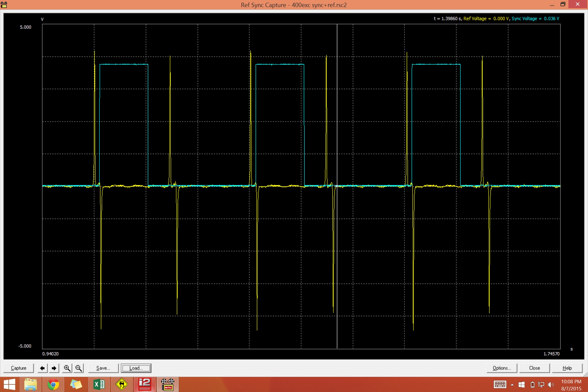Click the Capture button
The height and width of the screenshot is (392, 588).
point(19,368)
